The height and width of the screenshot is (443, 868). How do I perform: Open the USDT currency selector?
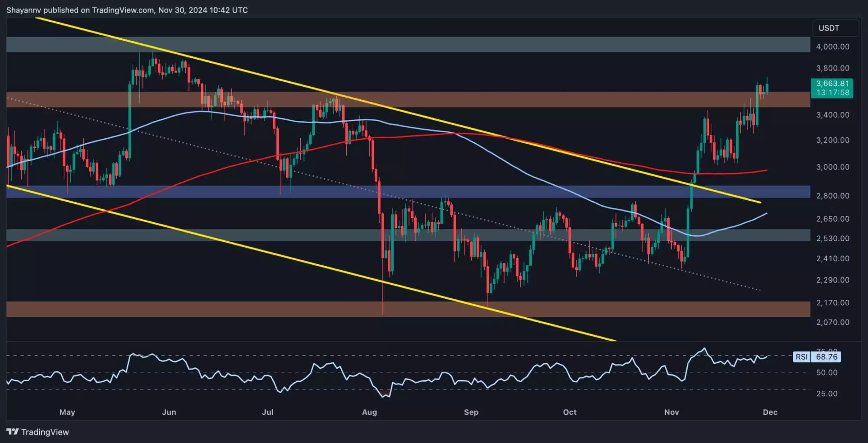(835, 28)
